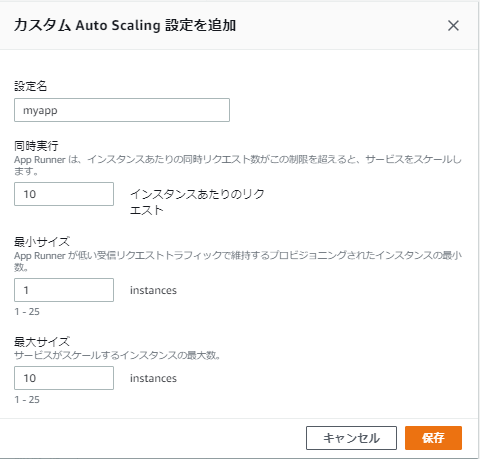Click the インスタンスあたりのリクエスト unit text
Viewport: 480px width, 459px height.
pos(197,202)
